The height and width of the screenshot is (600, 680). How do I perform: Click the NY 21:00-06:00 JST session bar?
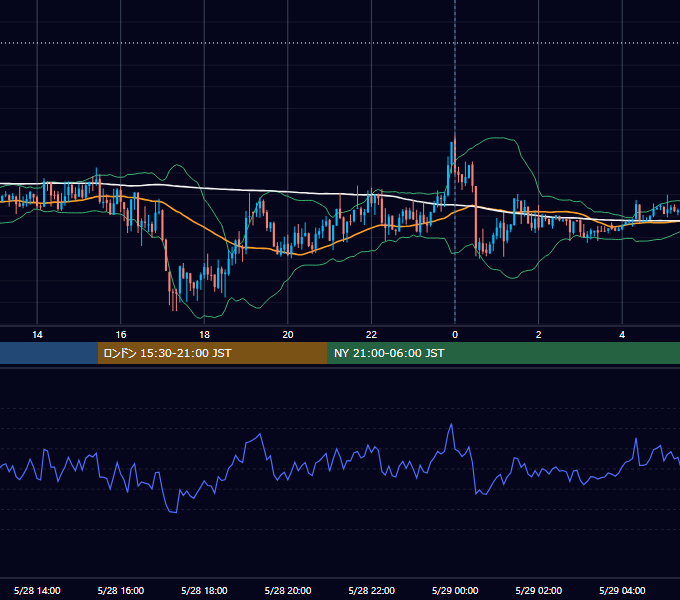(x=503, y=353)
